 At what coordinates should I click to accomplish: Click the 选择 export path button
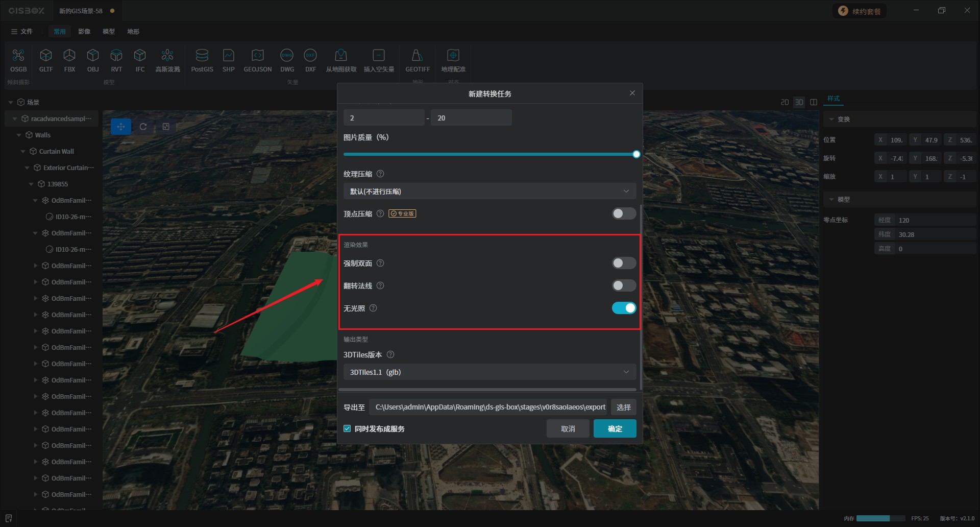623,408
